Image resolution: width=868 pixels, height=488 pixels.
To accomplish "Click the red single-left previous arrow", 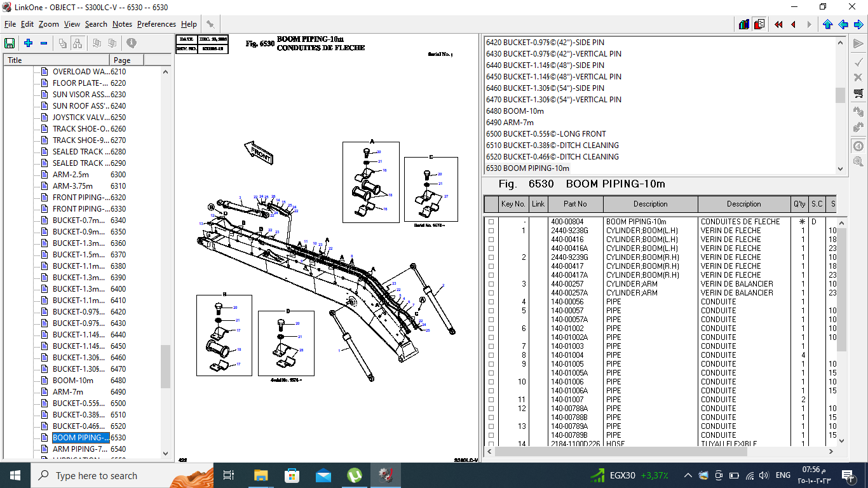I will [794, 24].
